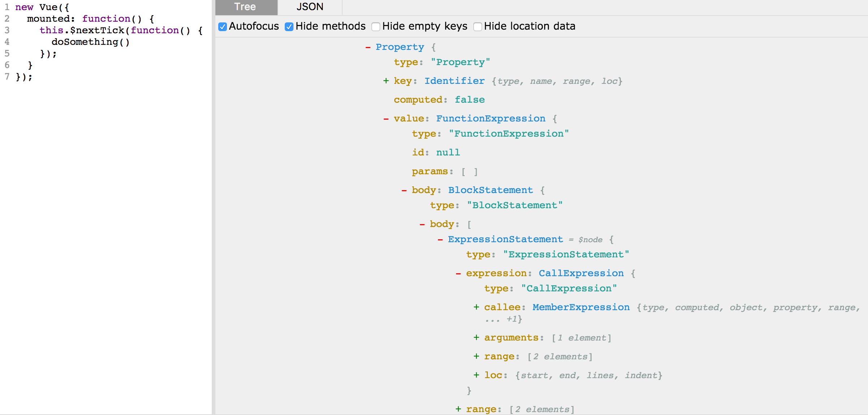The width and height of the screenshot is (868, 415).
Task: Enable the Hide location data option
Action: (478, 26)
